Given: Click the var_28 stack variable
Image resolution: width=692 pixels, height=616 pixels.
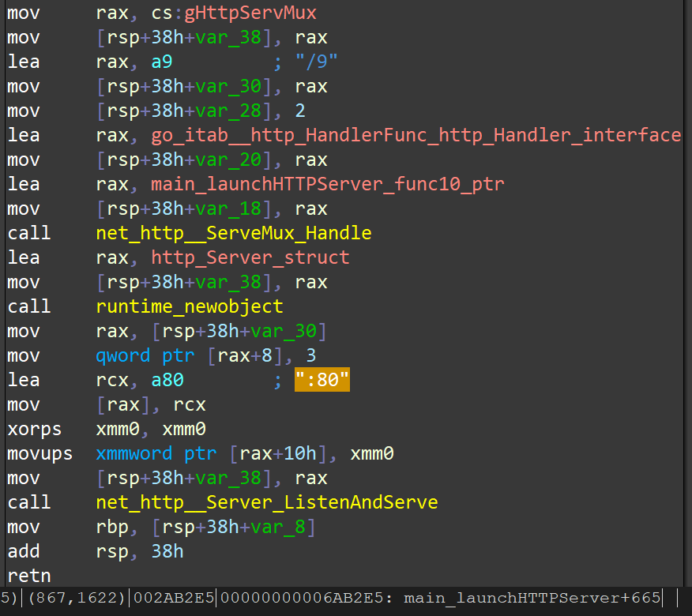Looking at the screenshot, I should click(228, 111).
